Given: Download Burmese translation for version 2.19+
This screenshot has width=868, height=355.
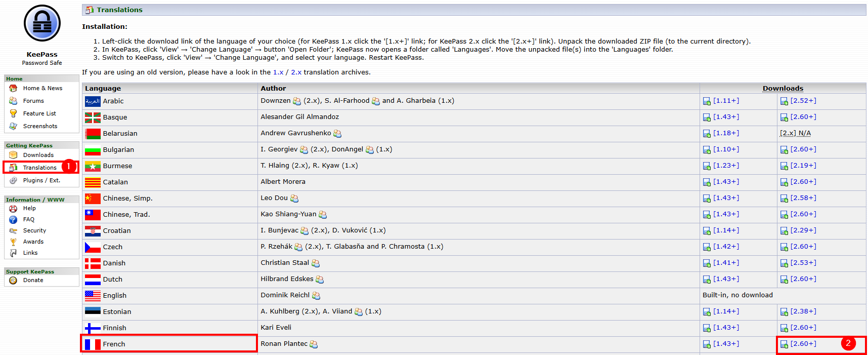Looking at the screenshot, I should click(x=803, y=166).
